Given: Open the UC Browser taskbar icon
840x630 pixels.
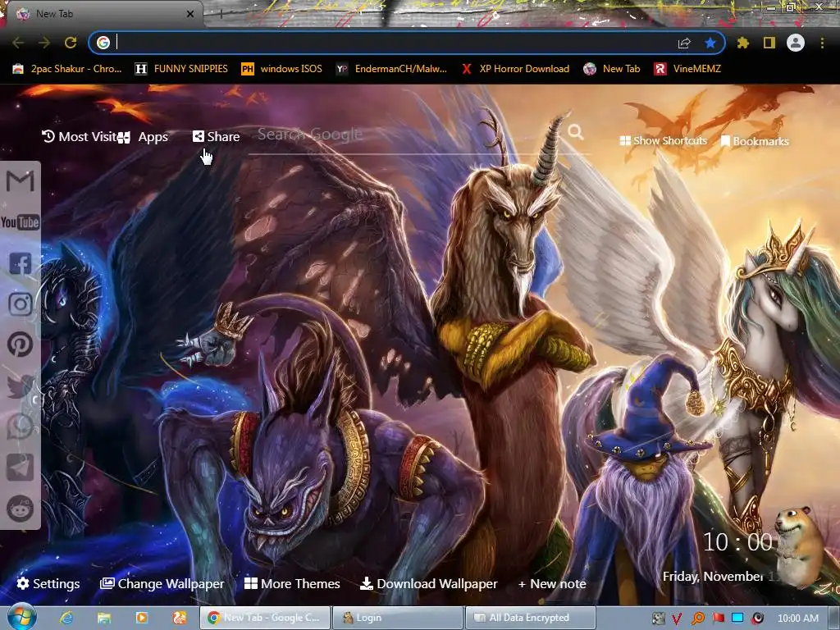Looking at the screenshot, I should (x=180, y=618).
